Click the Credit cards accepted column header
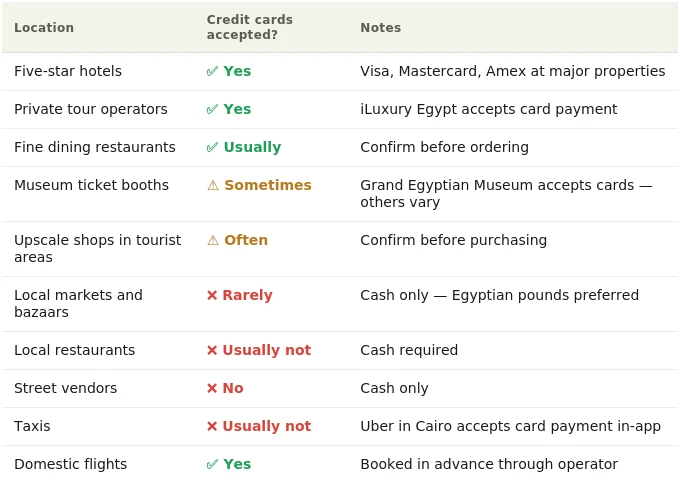The width and height of the screenshot is (680, 485). (x=250, y=27)
